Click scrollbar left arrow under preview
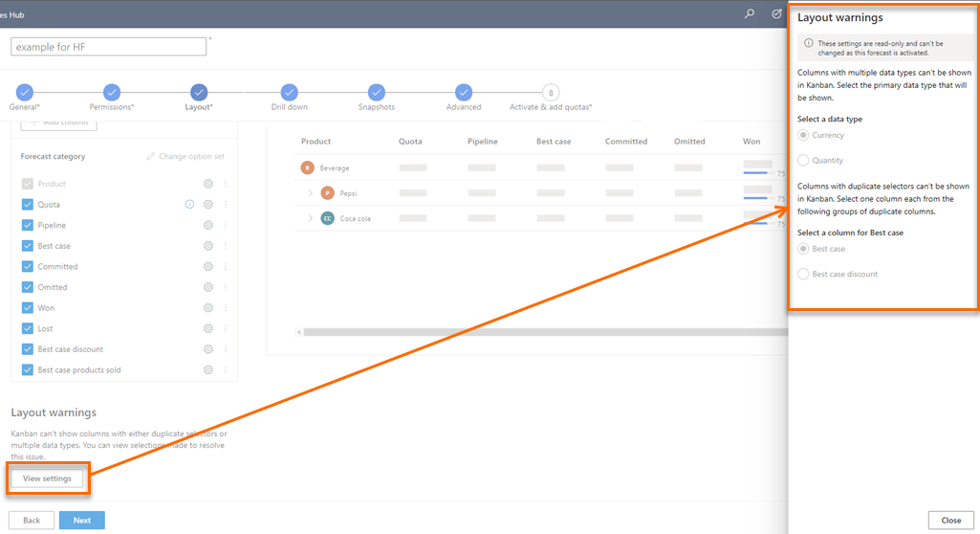980x534 pixels. click(298, 332)
